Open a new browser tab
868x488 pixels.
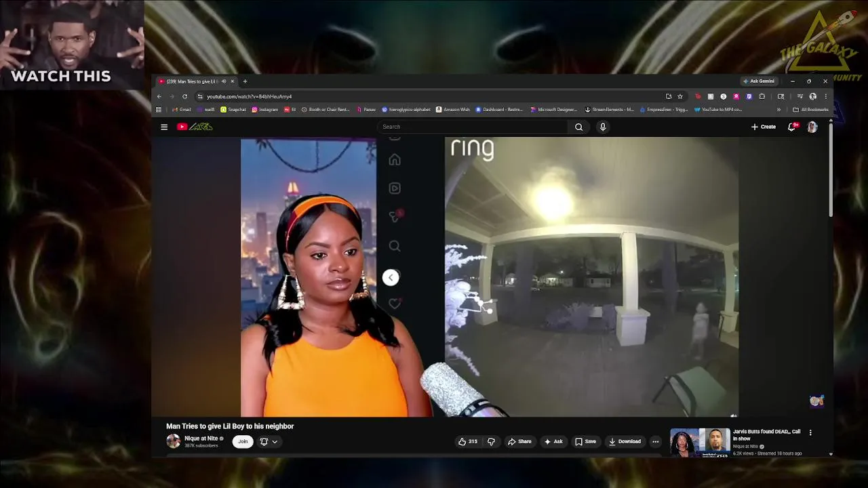click(x=245, y=81)
